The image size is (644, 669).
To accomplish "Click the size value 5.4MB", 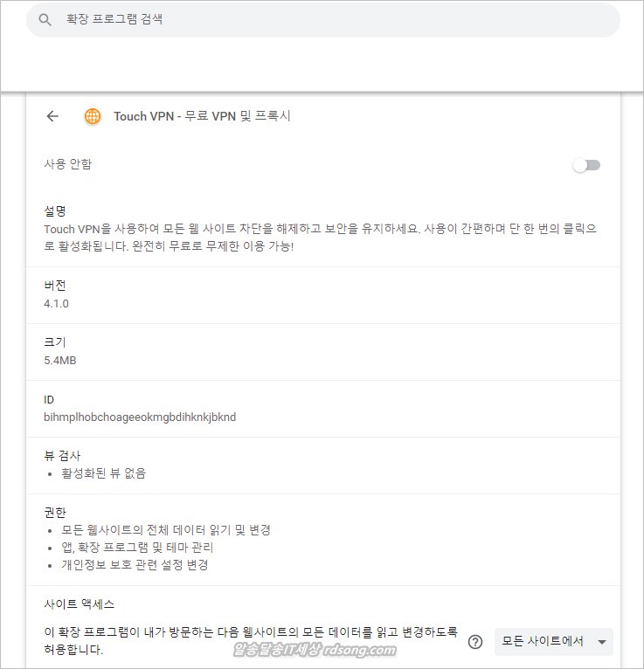I will [61, 360].
